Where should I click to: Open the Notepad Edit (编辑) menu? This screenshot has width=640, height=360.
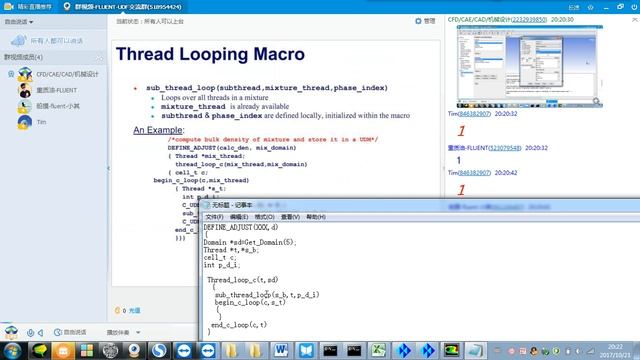[239, 217]
